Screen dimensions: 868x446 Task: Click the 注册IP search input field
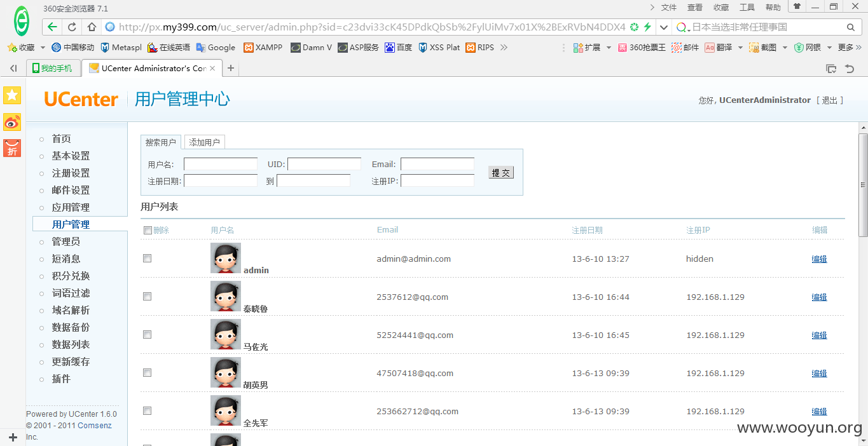[x=437, y=180]
